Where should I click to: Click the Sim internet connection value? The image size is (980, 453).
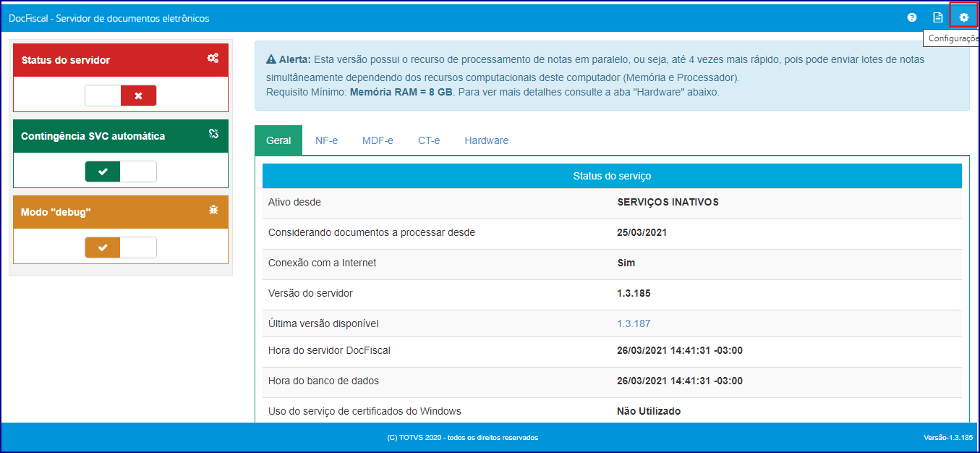click(626, 263)
